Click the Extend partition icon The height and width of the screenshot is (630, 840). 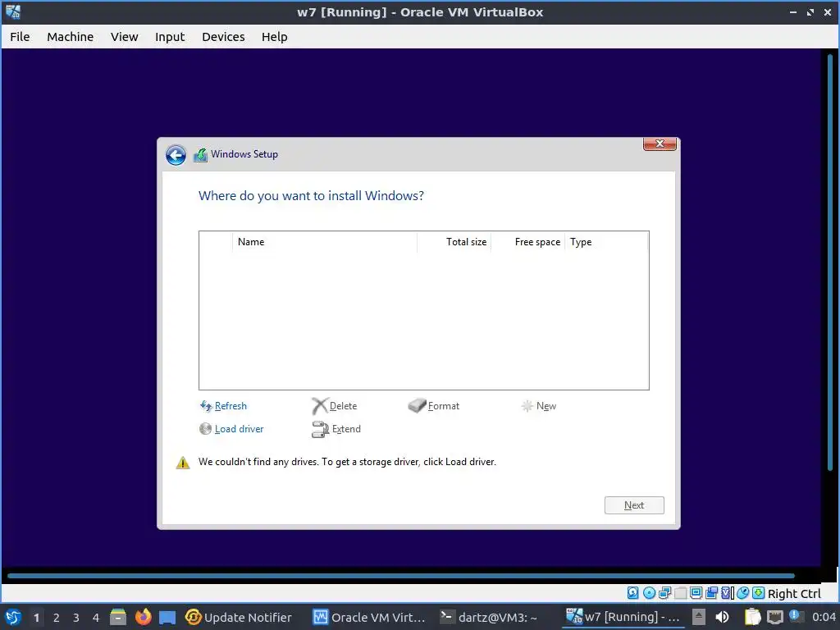320,429
